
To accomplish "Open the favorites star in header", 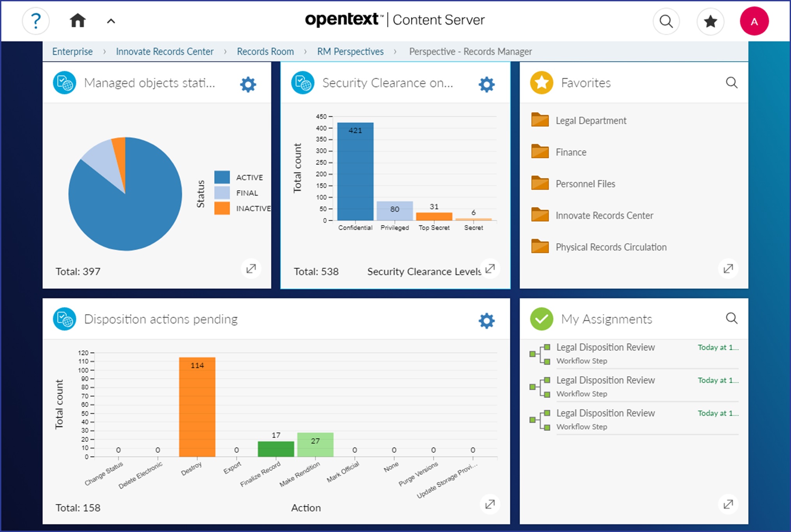I will click(710, 21).
